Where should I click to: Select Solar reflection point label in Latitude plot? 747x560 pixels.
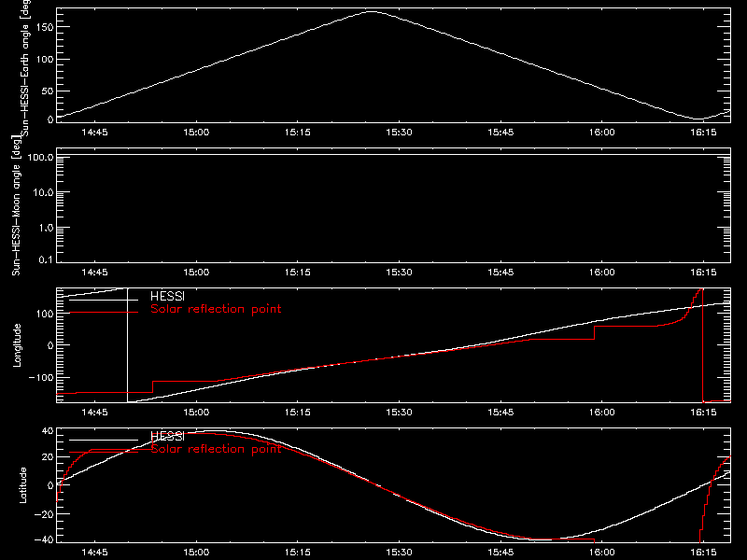pos(216,449)
